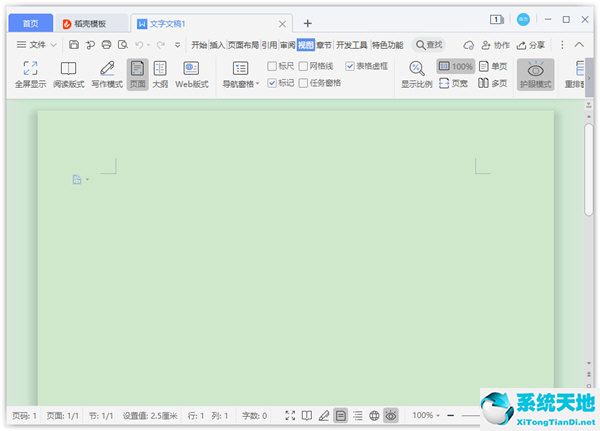The height and width of the screenshot is (431, 600).
Task: Click the 分享 share button
Action: click(x=531, y=45)
